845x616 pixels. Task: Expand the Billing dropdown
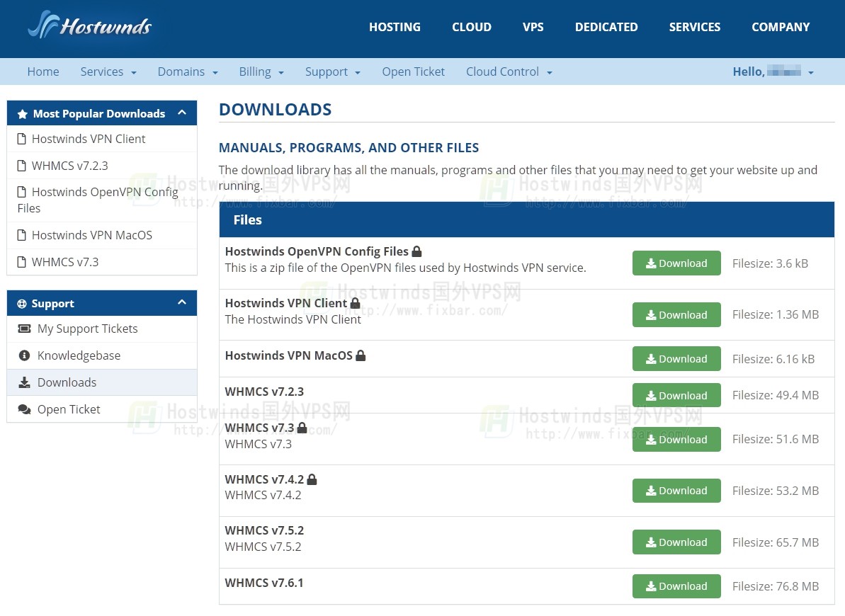pos(261,72)
